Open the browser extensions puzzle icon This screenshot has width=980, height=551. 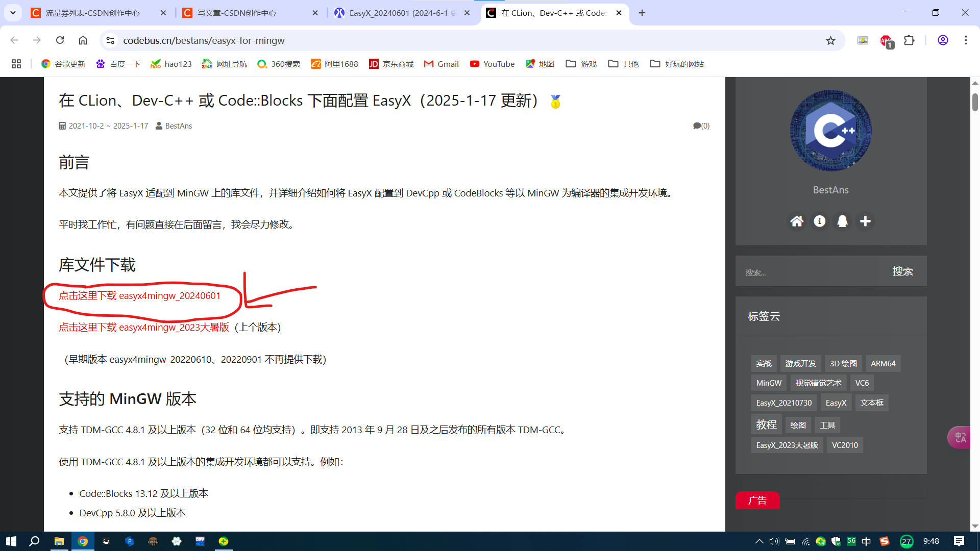tap(909, 40)
